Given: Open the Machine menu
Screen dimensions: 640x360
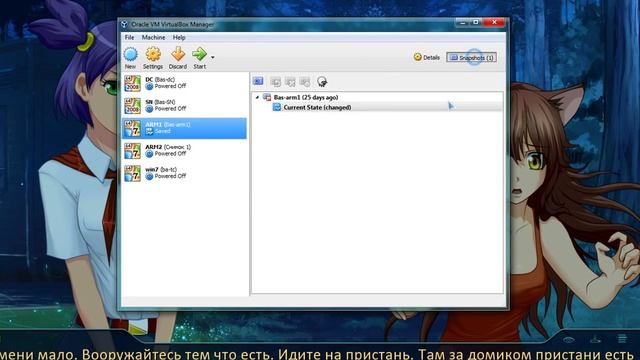Looking at the screenshot, I should tap(153, 37).
